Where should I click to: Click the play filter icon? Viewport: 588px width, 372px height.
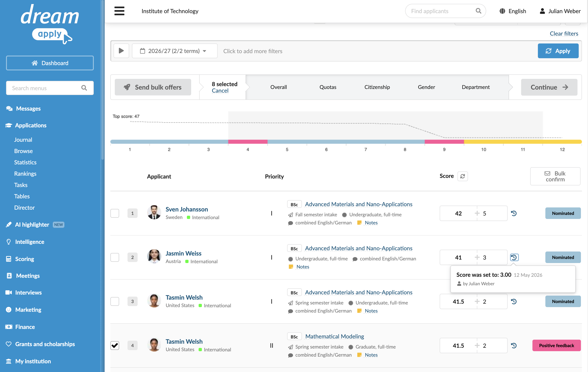click(x=121, y=51)
